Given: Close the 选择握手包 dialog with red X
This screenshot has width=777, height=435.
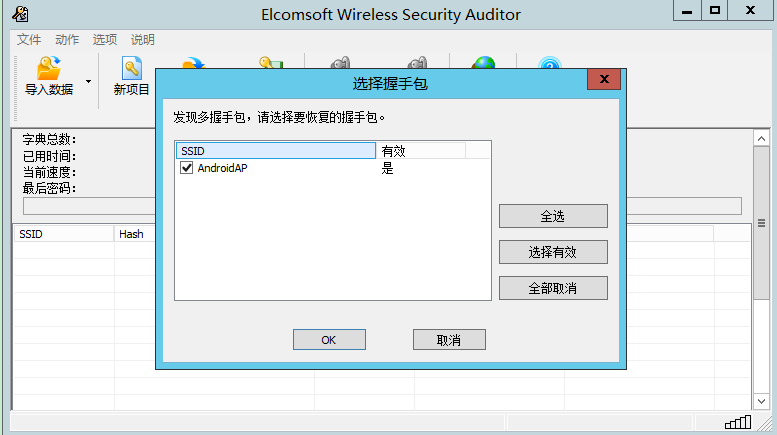Looking at the screenshot, I should 604,79.
